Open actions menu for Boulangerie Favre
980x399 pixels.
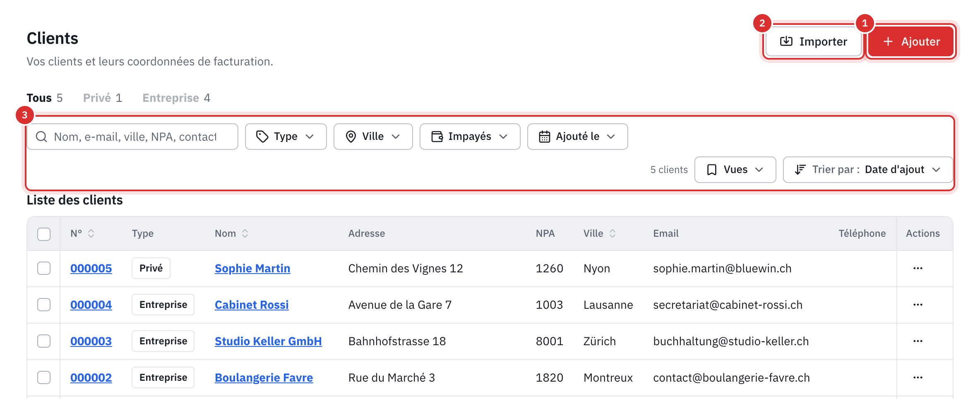point(918,377)
